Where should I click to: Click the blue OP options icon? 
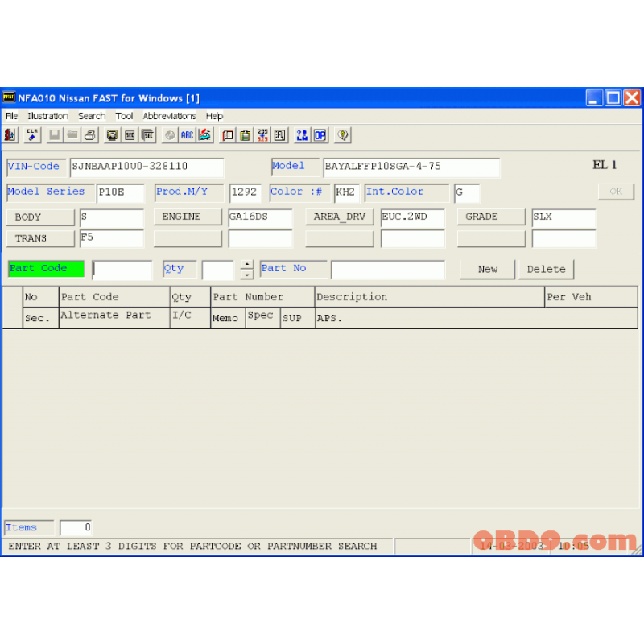point(320,135)
